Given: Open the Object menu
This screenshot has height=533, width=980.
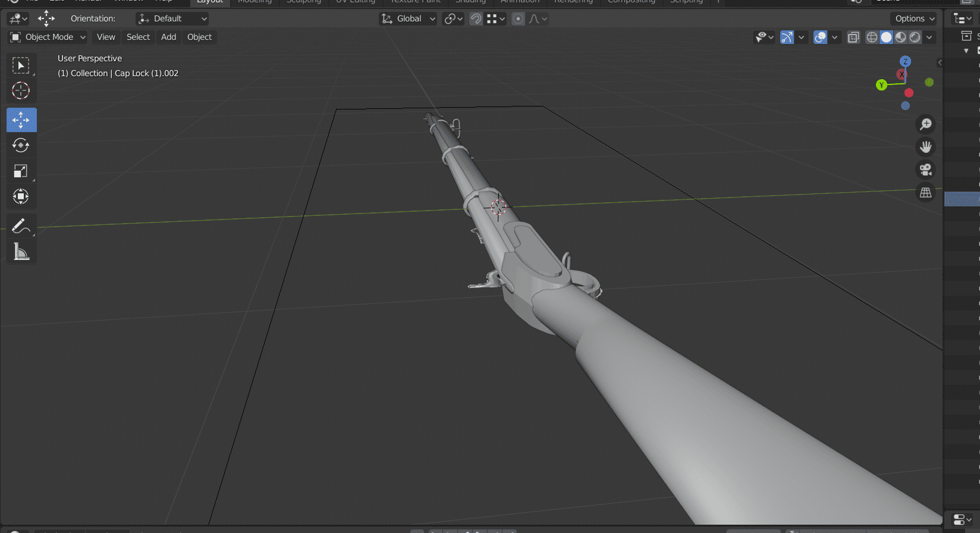Looking at the screenshot, I should pyautogui.click(x=199, y=37).
